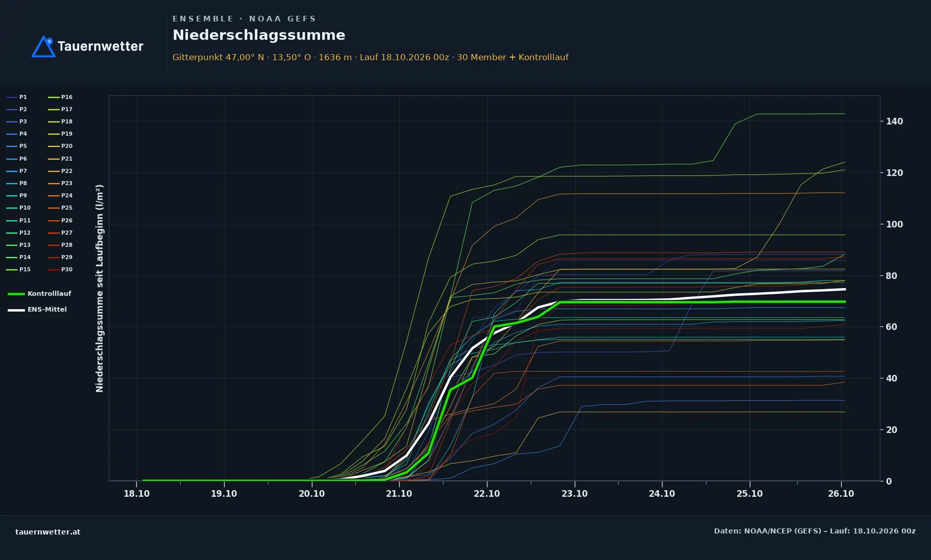Click the 23.10 x-axis date label
This screenshot has height=560, width=931.
click(575, 494)
